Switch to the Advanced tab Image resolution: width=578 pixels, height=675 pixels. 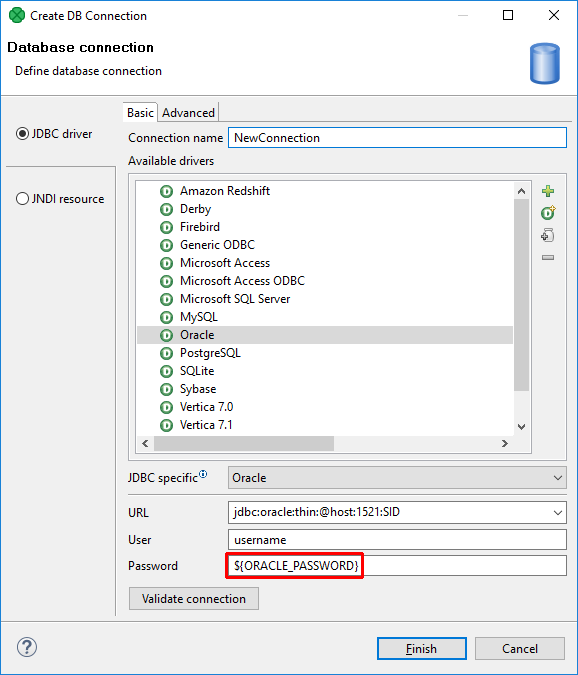click(x=189, y=113)
